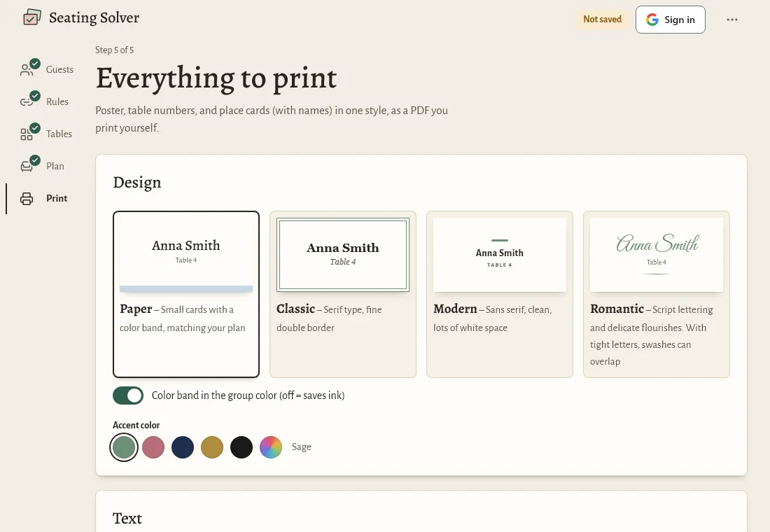770x532 pixels.
Task: Click the Seating Solver logo icon
Action: point(32,17)
